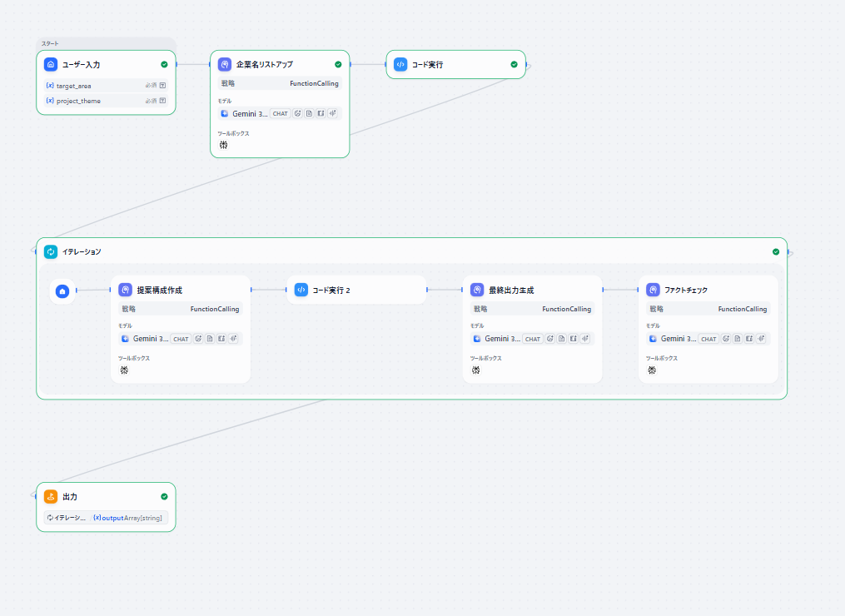Image resolution: width=845 pixels, height=616 pixels.
Task: Click the 企業名リストアップ agent icon
Action: pos(225,65)
